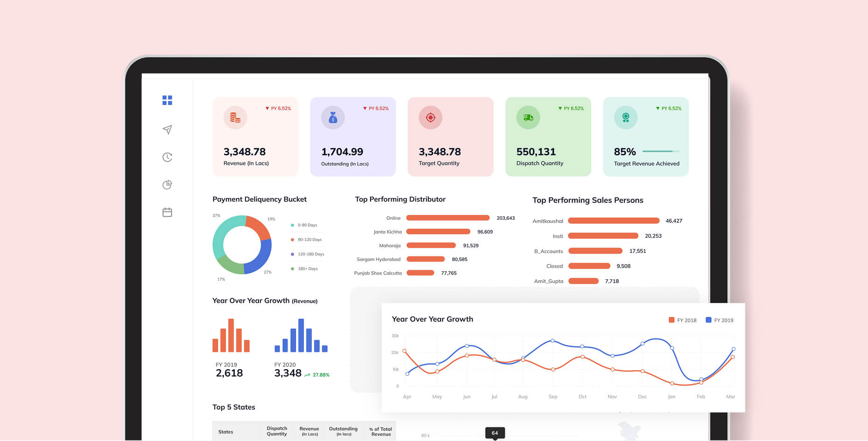Click the FY 2020 blue bar chart
The image size is (868, 441).
coord(301,336)
